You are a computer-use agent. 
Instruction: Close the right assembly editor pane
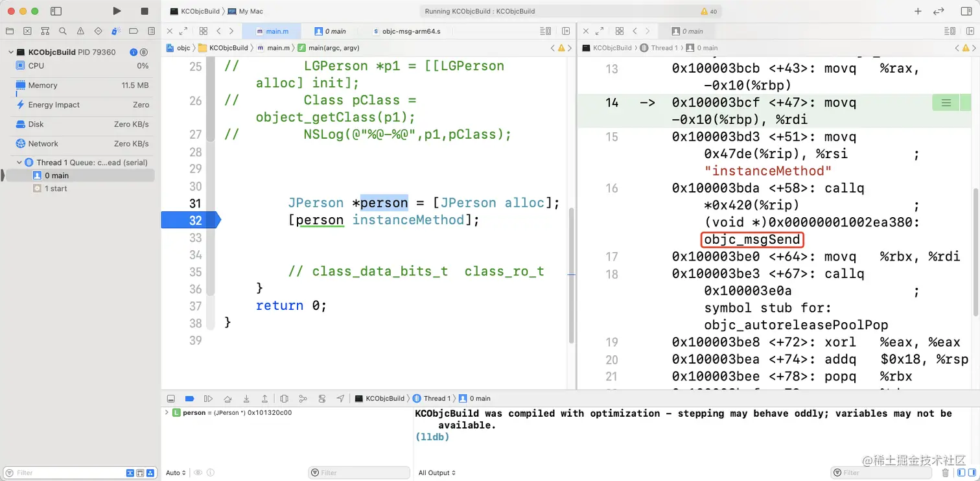[x=586, y=31]
